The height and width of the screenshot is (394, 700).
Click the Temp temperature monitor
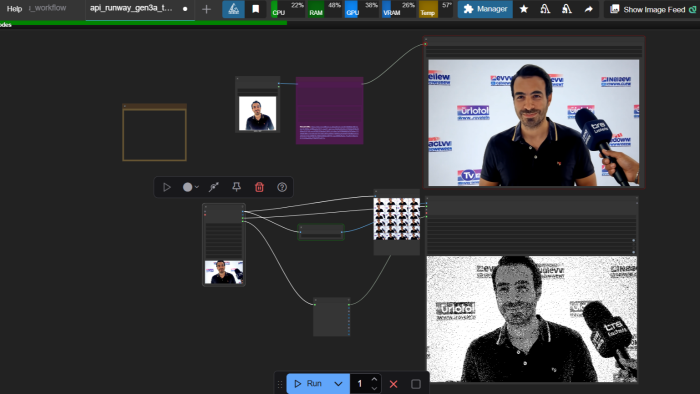[x=436, y=9]
